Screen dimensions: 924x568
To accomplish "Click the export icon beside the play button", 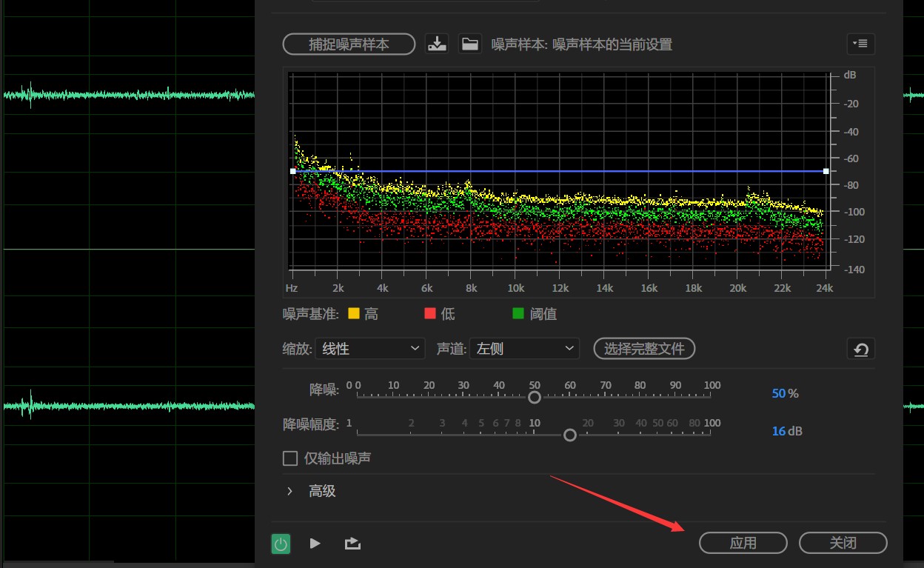I will click(x=352, y=544).
